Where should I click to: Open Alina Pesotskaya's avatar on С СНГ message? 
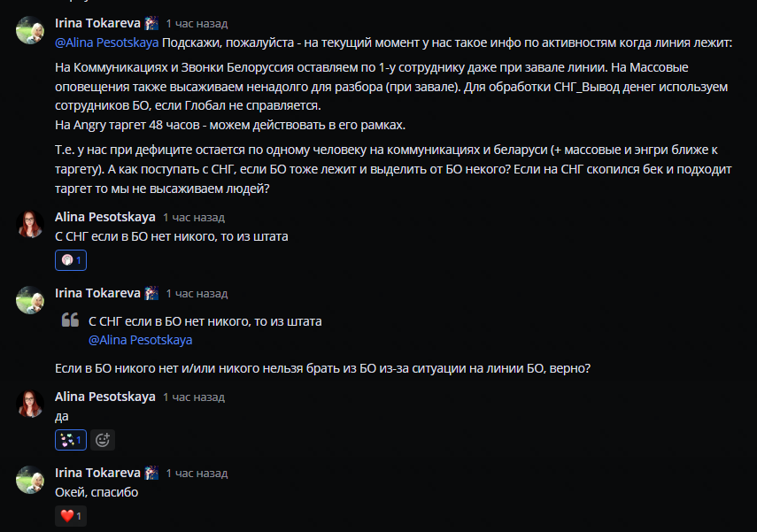point(30,224)
